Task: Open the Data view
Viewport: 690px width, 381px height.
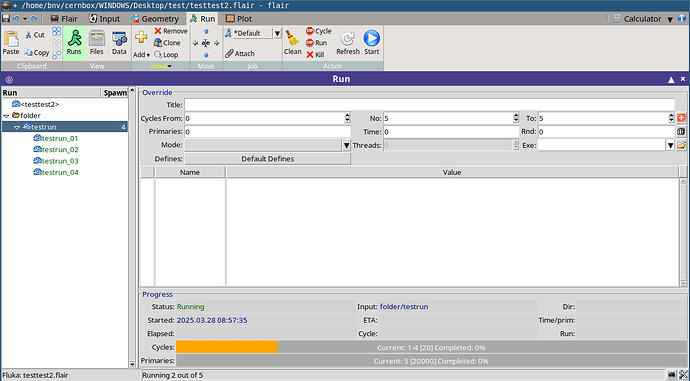Action: coord(119,42)
